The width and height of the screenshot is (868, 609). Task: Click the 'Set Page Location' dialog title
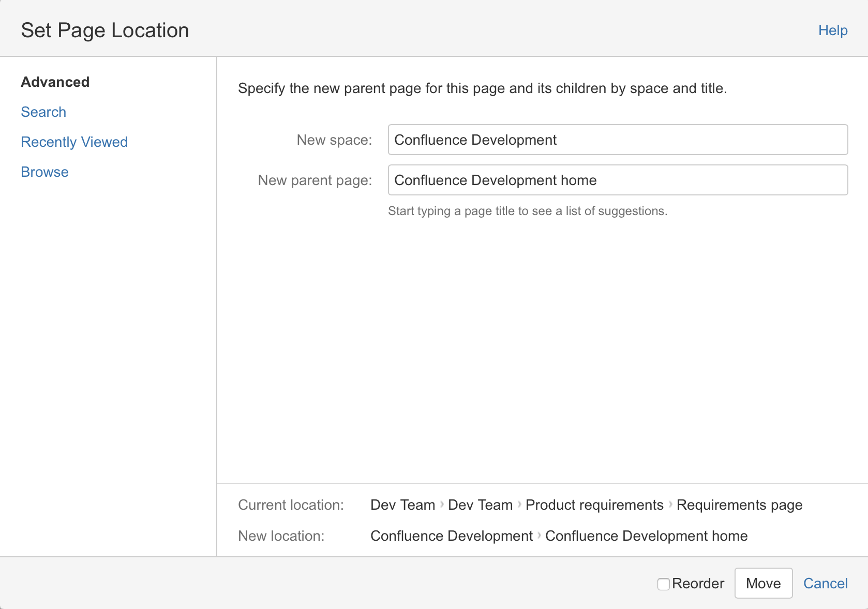coord(105,31)
